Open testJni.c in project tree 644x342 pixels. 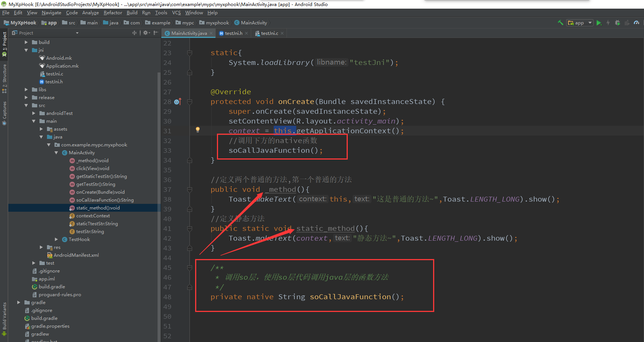[55, 74]
